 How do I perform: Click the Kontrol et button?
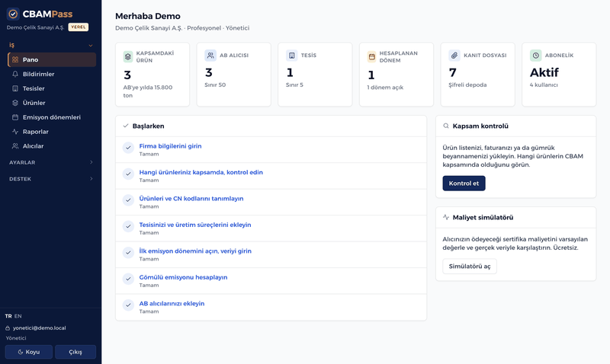point(464,184)
